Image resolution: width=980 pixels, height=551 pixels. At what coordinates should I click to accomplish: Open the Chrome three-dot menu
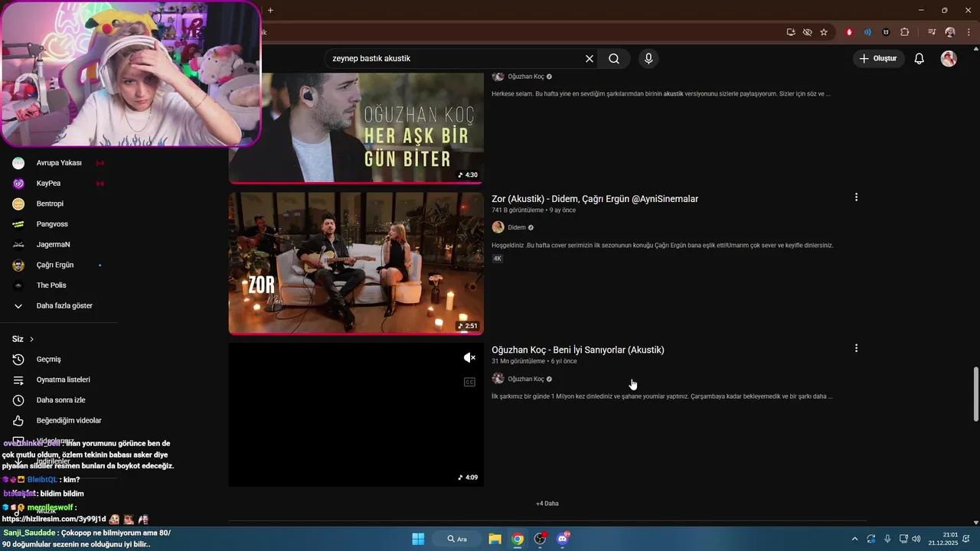click(x=969, y=32)
